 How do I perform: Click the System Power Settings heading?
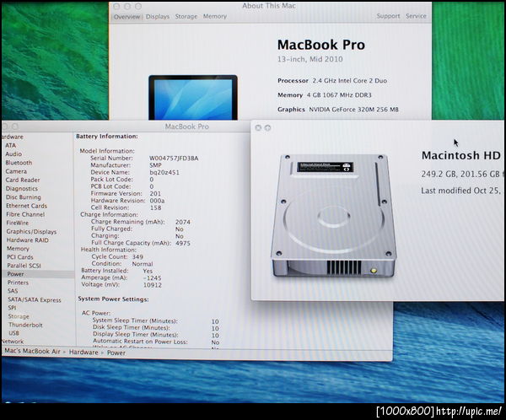pyautogui.click(x=113, y=299)
